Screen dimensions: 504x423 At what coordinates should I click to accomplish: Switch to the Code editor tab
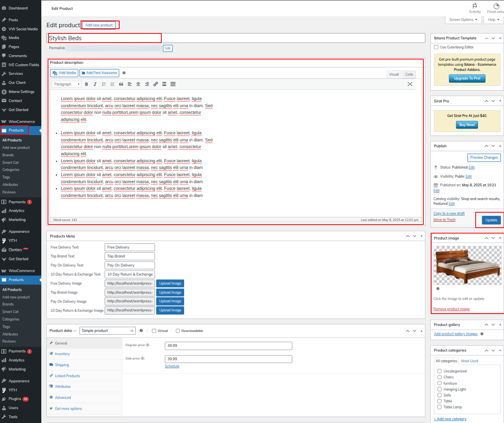click(409, 74)
